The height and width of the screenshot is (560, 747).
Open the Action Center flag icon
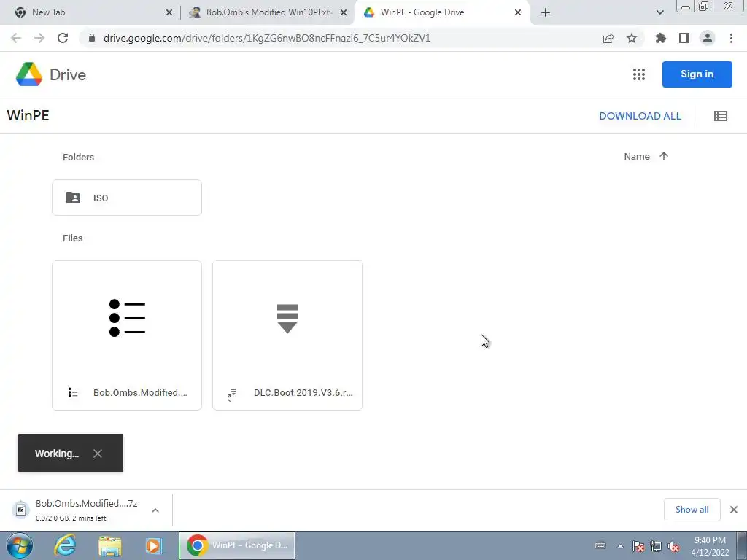[x=638, y=546]
